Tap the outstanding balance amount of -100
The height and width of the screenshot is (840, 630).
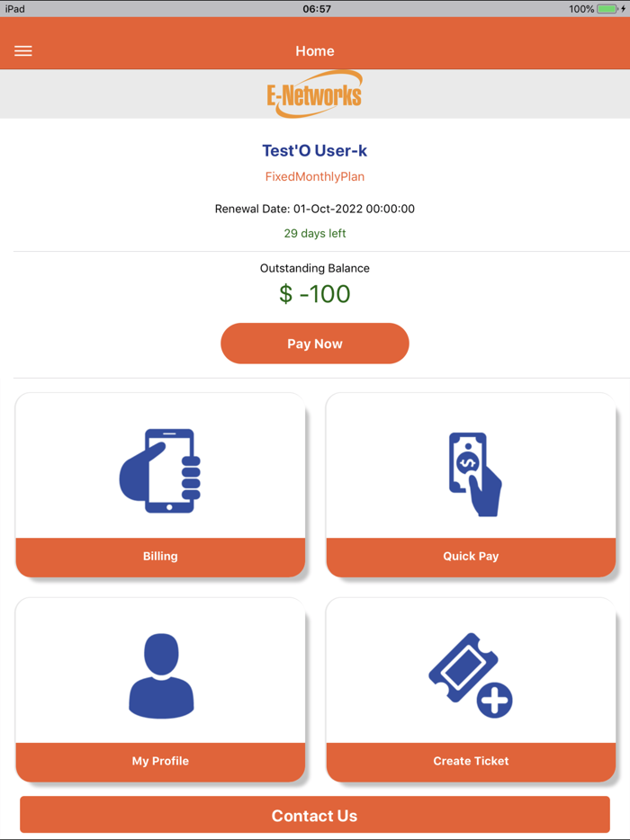[x=314, y=291]
